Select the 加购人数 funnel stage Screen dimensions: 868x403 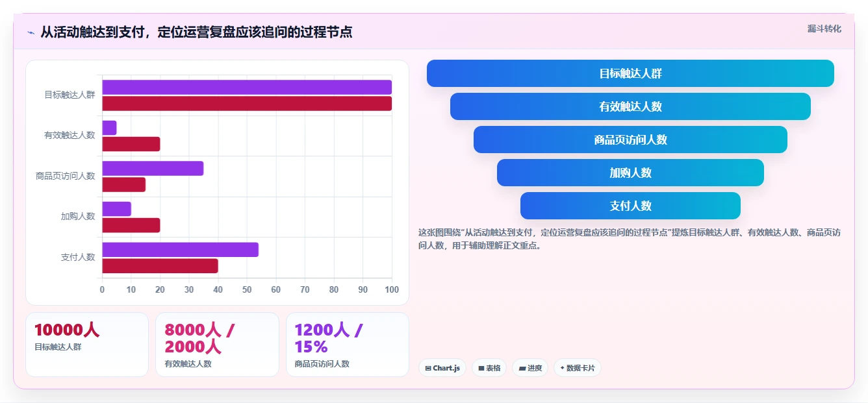[x=630, y=173]
